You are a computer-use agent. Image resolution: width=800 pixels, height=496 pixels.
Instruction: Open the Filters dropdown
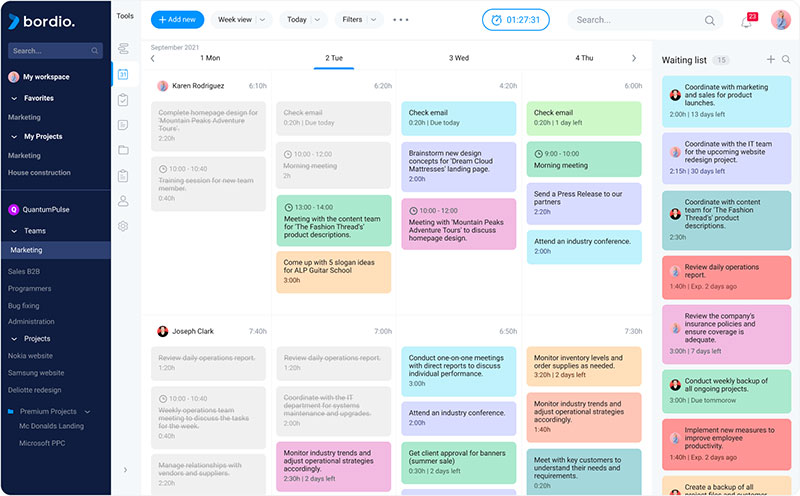click(359, 19)
